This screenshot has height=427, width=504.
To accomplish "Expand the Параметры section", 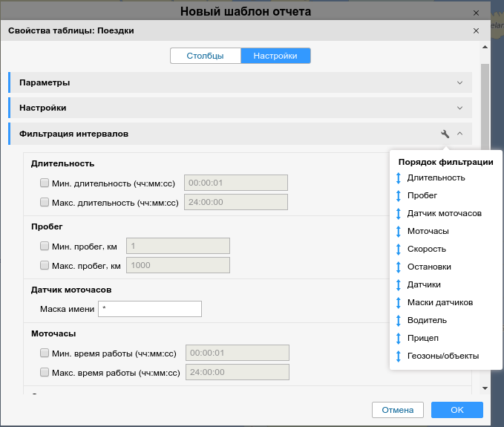I will tap(460, 82).
